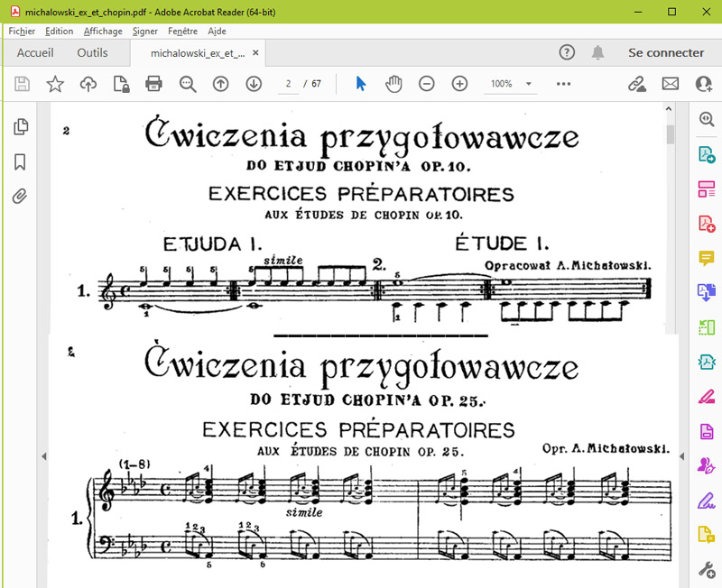The height and width of the screenshot is (588, 722).
Task: Activate the arrow selection tool
Action: pyautogui.click(x=361, y=84)
